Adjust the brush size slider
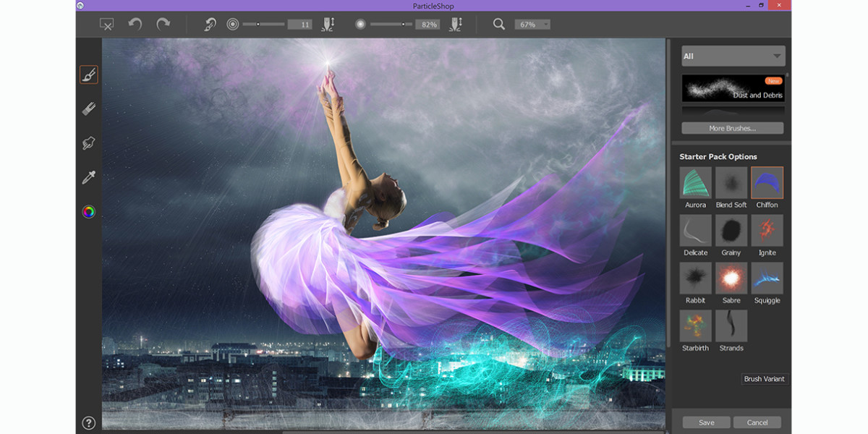 (x=263, y=25)
